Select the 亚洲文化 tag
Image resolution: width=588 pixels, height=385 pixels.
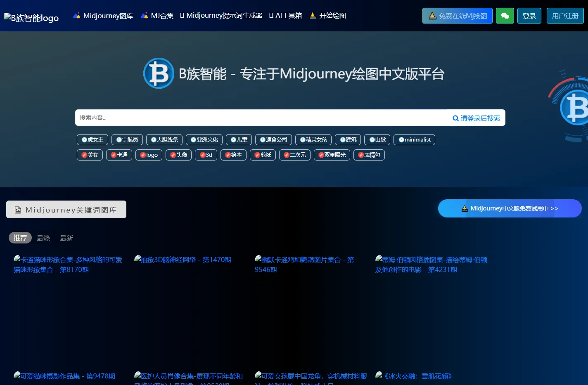[x=204, y=139]
